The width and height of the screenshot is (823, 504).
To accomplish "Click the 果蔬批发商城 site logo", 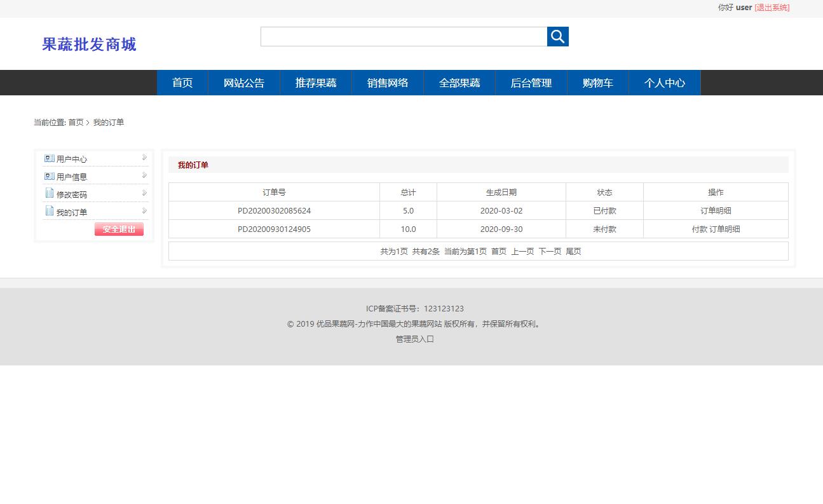I will pos(88,44).
